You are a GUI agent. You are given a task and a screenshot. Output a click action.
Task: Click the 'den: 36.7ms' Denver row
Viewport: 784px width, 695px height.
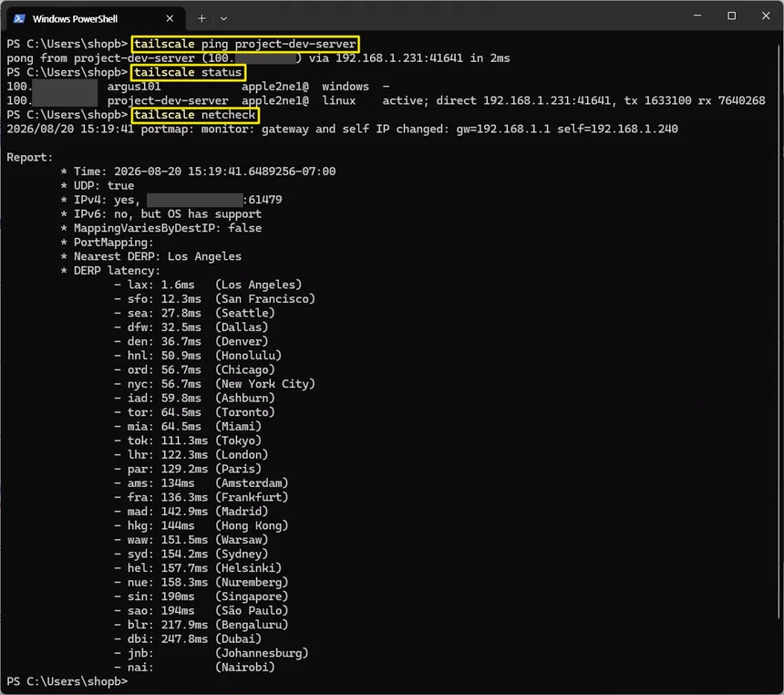tap(191, 342)
